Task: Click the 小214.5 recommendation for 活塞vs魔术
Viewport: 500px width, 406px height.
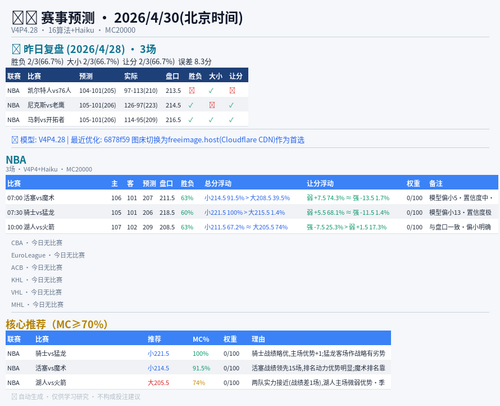Action: [x=158, y=368]
